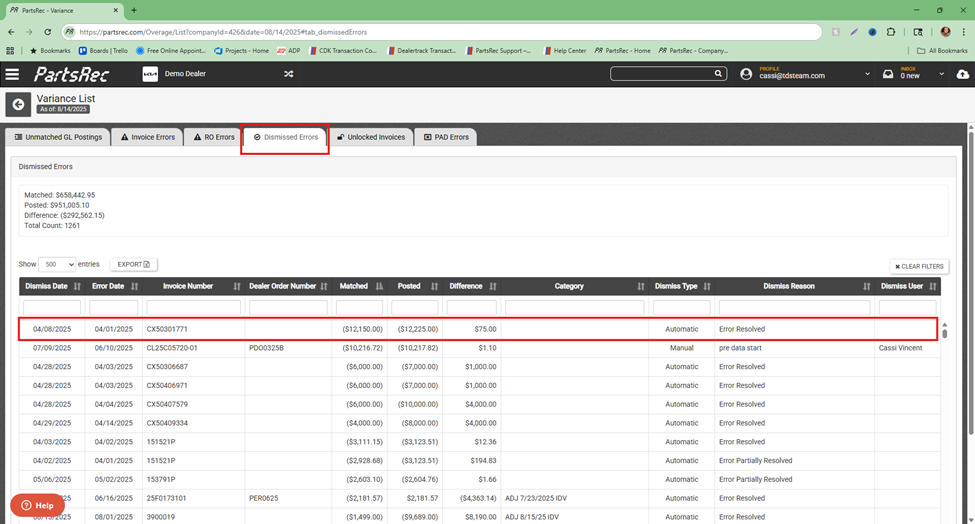This screenshot has width=975, height=524.
Task: Open the PartsRec - Home bookmark
Action: click(622, 50)
